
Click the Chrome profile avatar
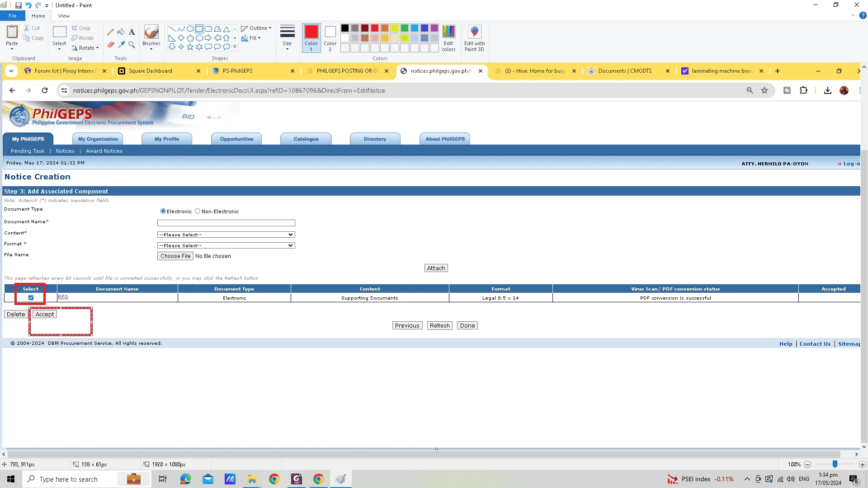click(844, 90)
